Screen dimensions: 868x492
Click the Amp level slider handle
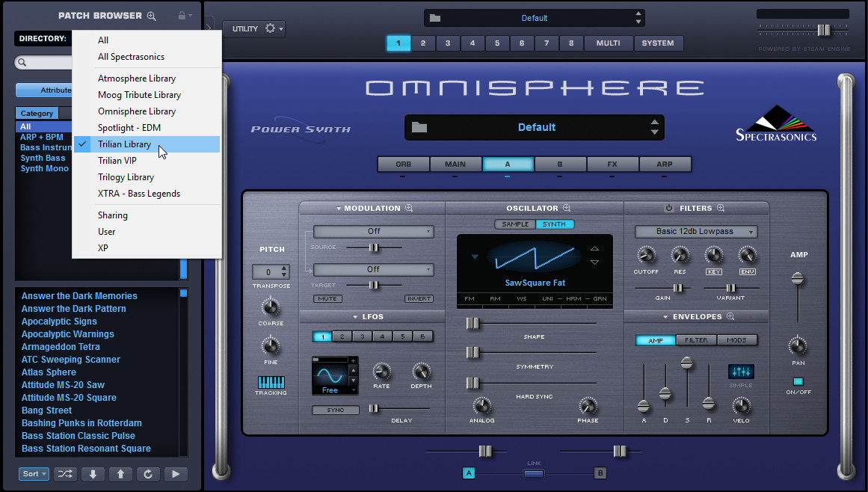pyautogui.click(x=798, y=278)
